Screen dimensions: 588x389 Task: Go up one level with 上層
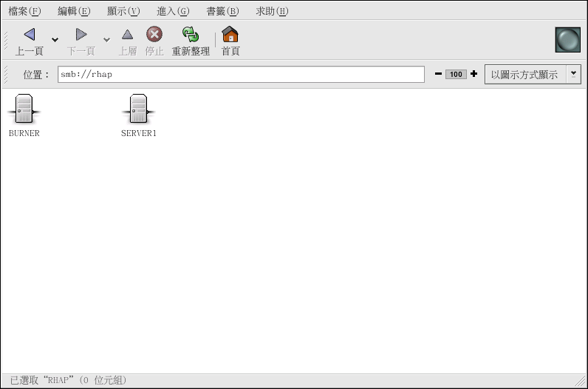(128, 35)
